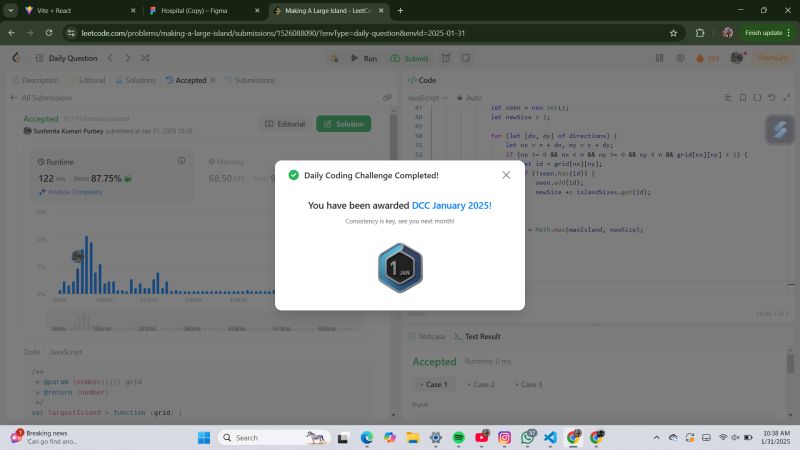Click the January badge hexagon image
Image resolution: width=800 pixels, height=450 pixels.
click(x=400, y=268)
